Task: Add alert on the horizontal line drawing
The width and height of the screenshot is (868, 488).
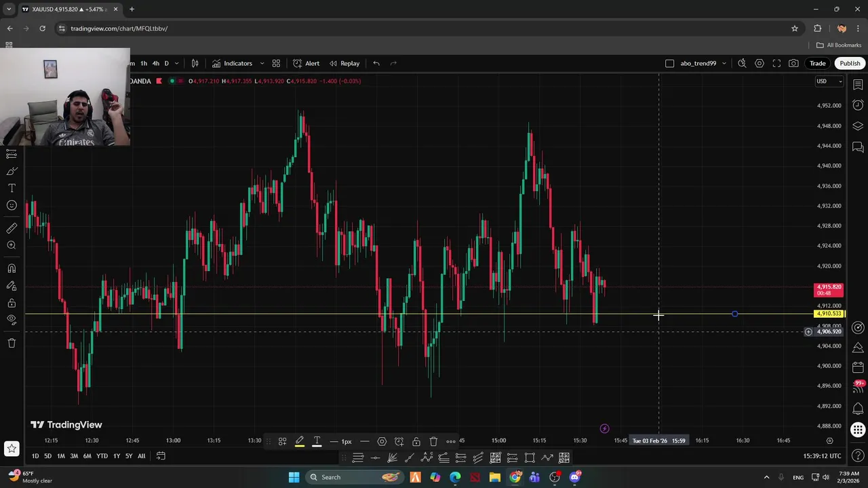Action: tap(399, 441)
